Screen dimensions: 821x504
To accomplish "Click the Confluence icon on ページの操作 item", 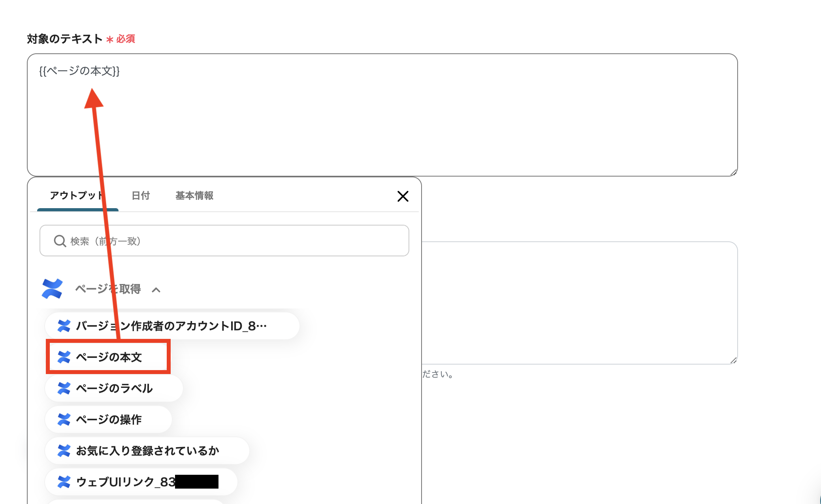I will (64, 419).
